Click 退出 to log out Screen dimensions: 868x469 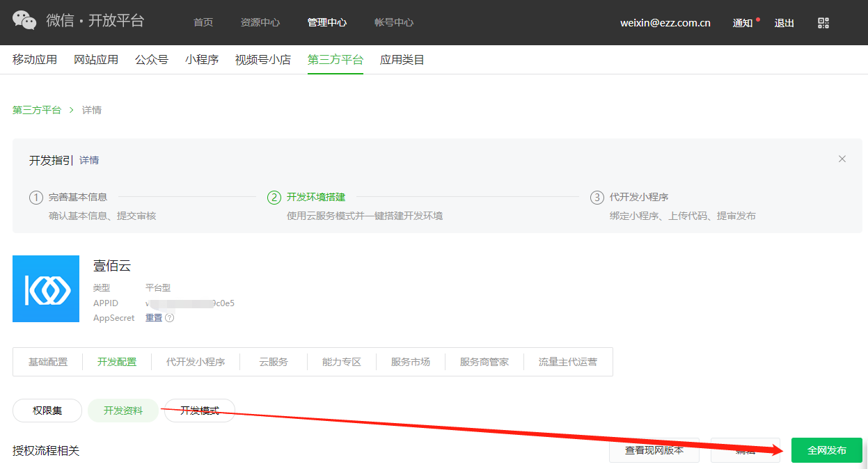pos(784,23)
